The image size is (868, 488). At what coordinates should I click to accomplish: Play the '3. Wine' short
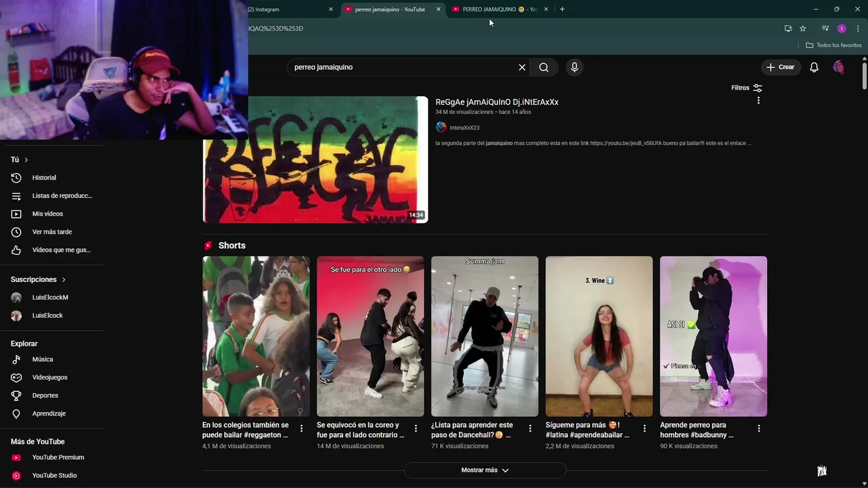599,336
